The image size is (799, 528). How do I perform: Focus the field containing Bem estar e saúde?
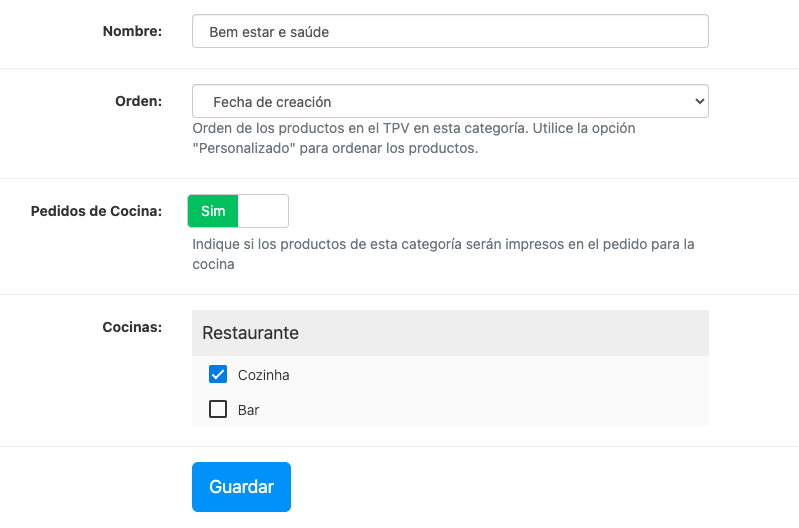tap(450, 31)
